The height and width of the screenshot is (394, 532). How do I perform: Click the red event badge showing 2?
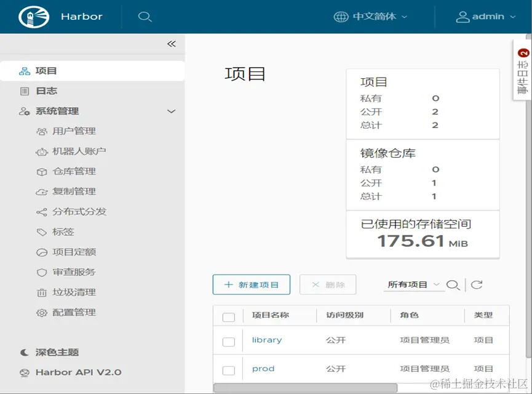coord(523,53)
